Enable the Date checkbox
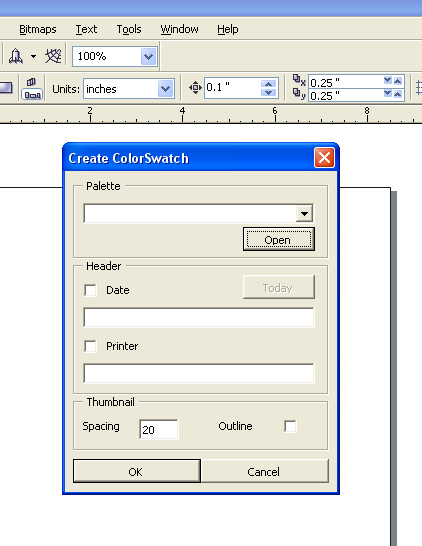This screenshot has width=422, height=546. (91, 290)
